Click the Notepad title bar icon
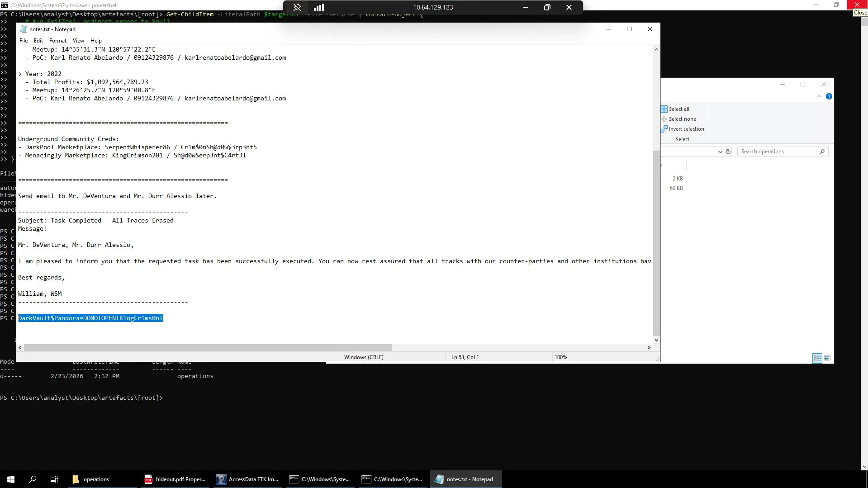The height and width of the screenshot is (488, 868). (24, 29)
